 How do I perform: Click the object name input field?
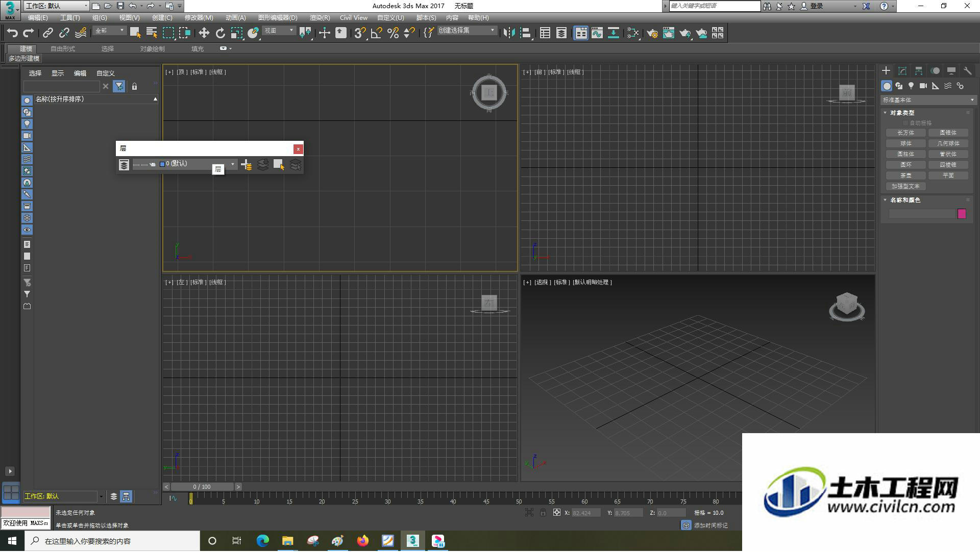(922, 214)
